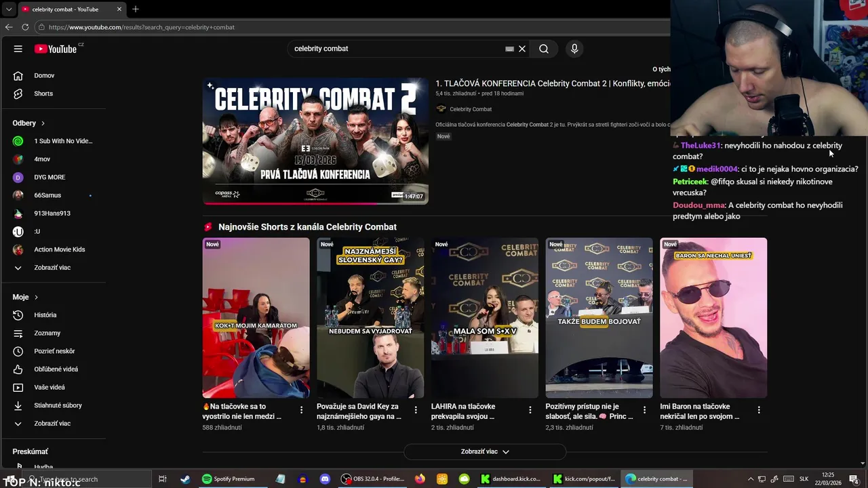Open options for 'Na tlačovke sa to' short
868x488 pixels.
[x=301, y=410]
